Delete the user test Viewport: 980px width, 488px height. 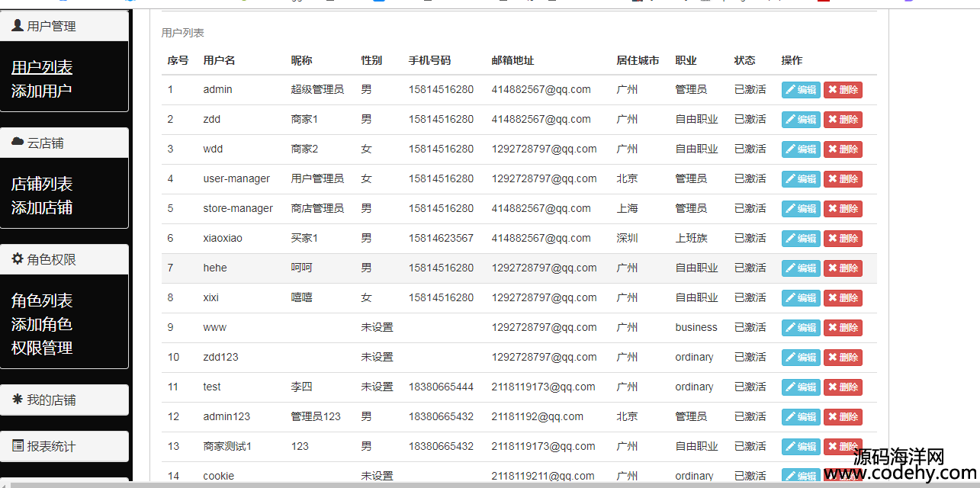[x=843, y=387]
